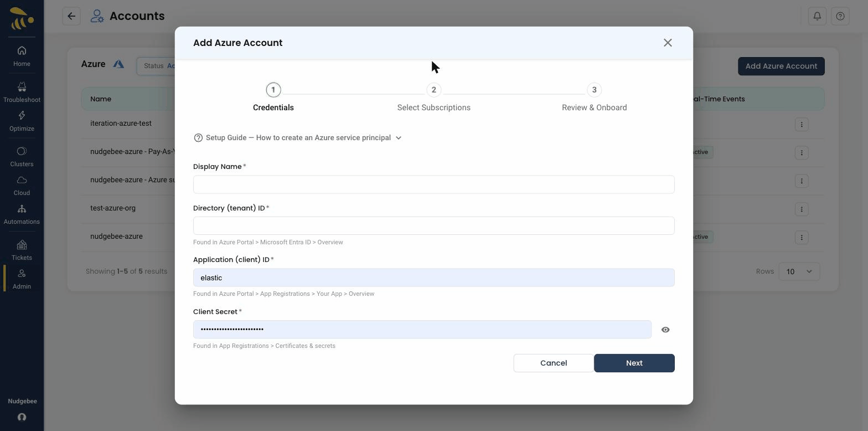Open the Automations sidebar section
Screen dimensions: 868x431
(22, 214)
